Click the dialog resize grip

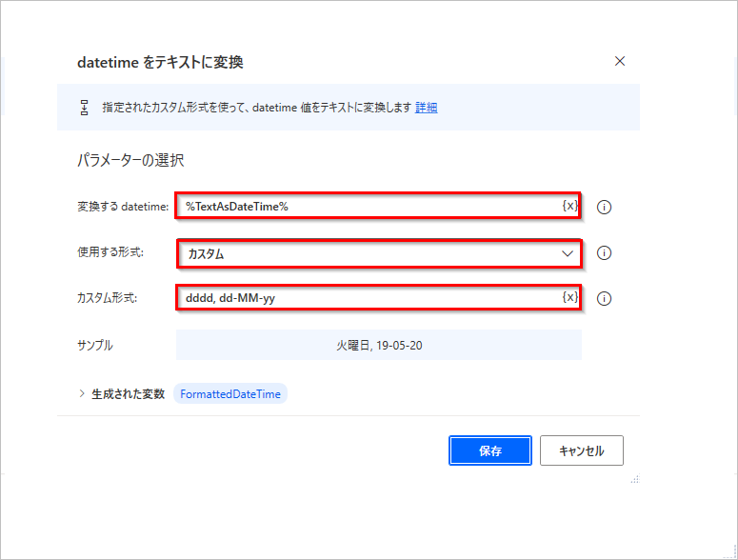click(x=635, y=479)
